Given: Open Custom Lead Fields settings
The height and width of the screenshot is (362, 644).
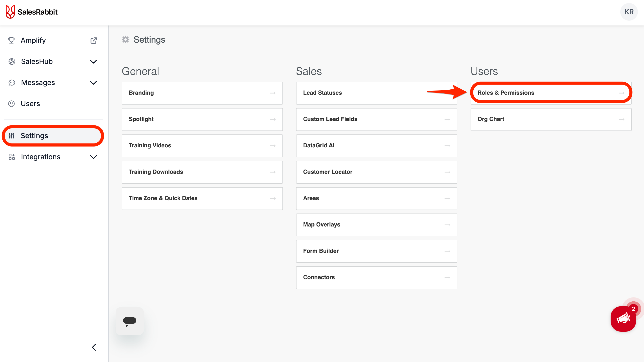Looking at the screenshot, I should pos(376,119).
